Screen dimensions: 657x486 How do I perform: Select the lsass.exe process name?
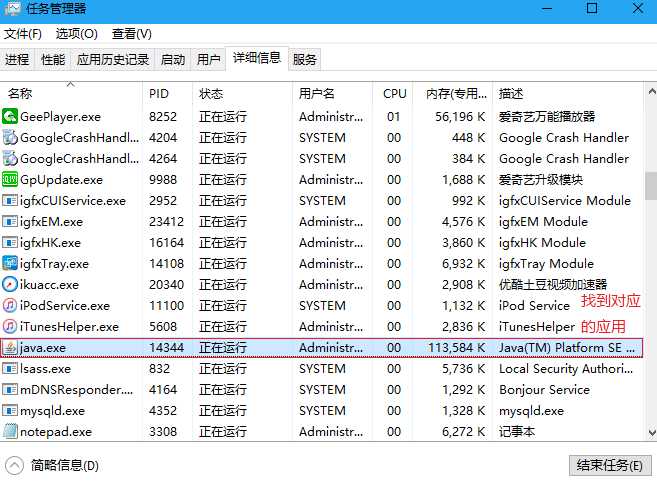pos(45,369)
